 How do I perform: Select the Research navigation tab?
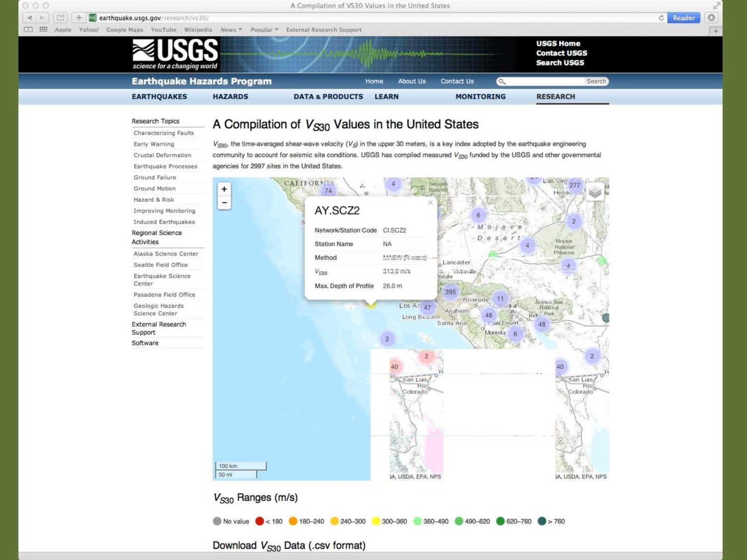click(x=556, y=97)
